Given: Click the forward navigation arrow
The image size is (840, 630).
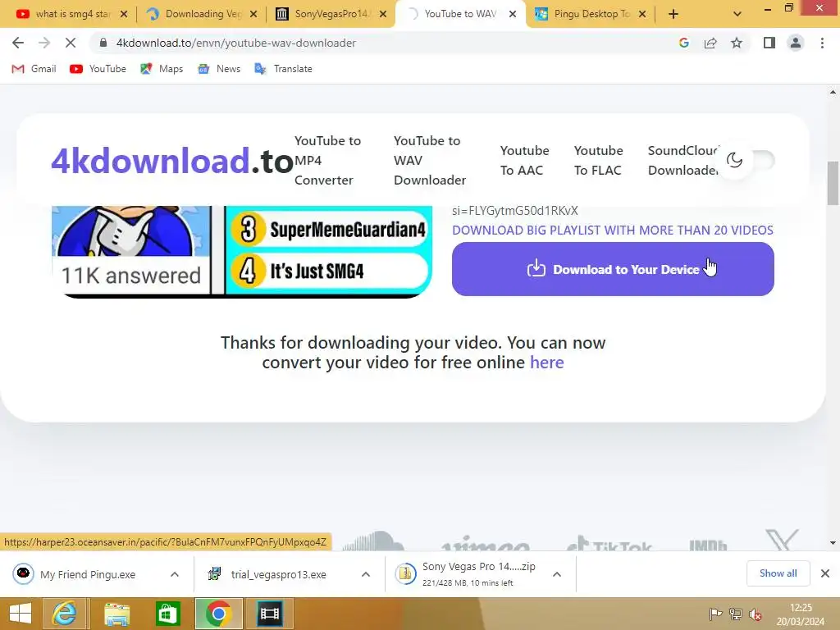Looking at the screenshot, I should click(x=44, y=43).
